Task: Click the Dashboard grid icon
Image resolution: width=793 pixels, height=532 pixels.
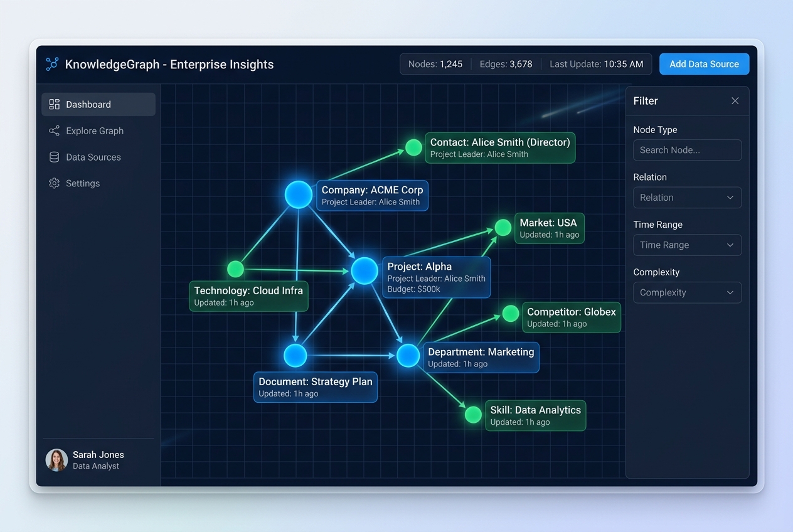Action: [x=55, y=104]
